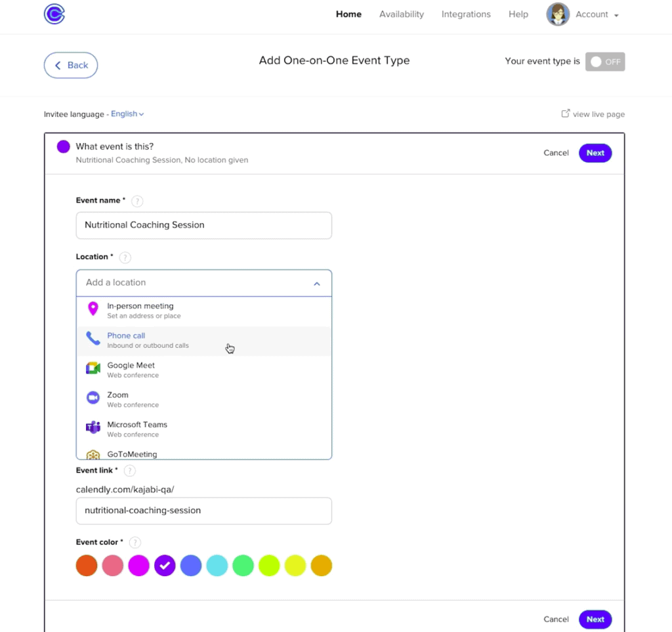Screen dimensions: 672x632
Task: Select the In-person meeting pin icon
Action: [93, 308]
